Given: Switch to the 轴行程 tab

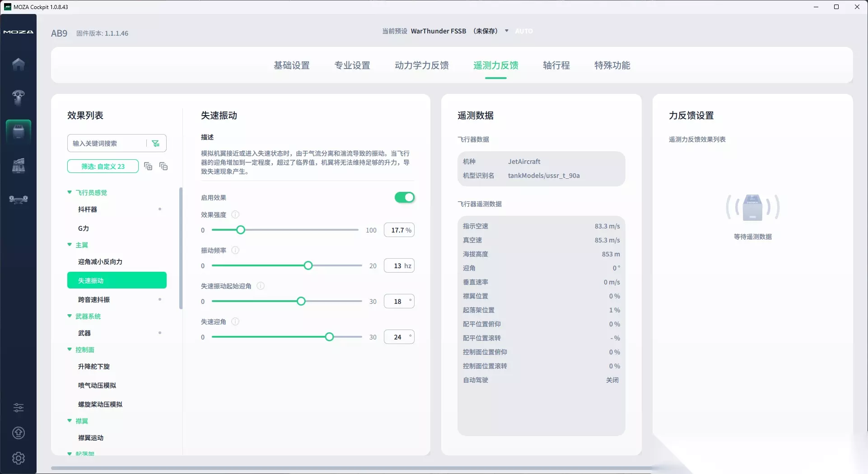Looking at the screenshot, I should (x=556, y=65).
